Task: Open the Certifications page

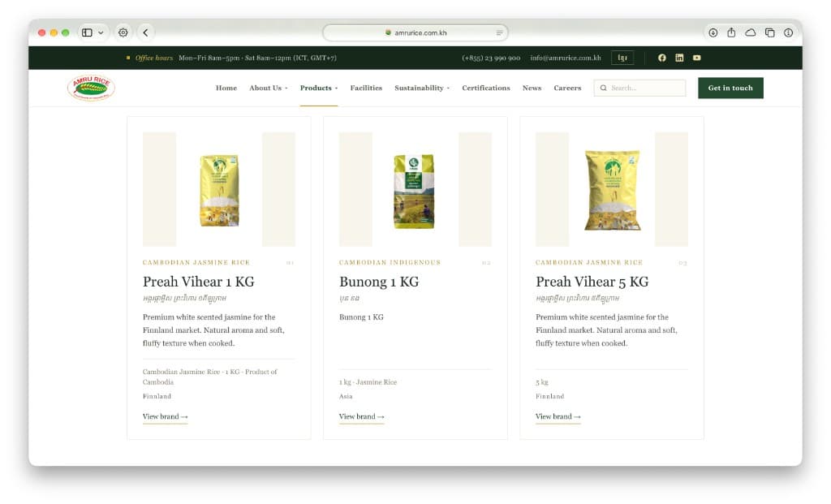Action: [x=486, y=88]
